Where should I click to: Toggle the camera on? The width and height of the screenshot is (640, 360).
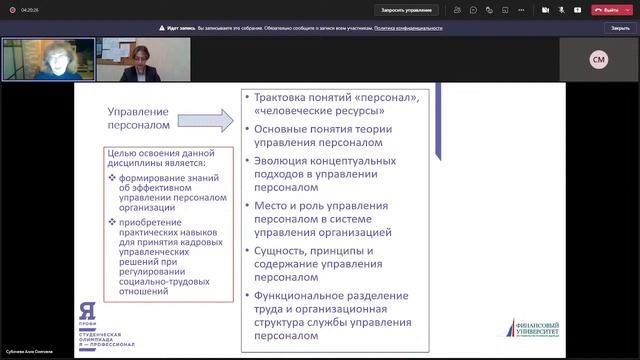point(545,10)
